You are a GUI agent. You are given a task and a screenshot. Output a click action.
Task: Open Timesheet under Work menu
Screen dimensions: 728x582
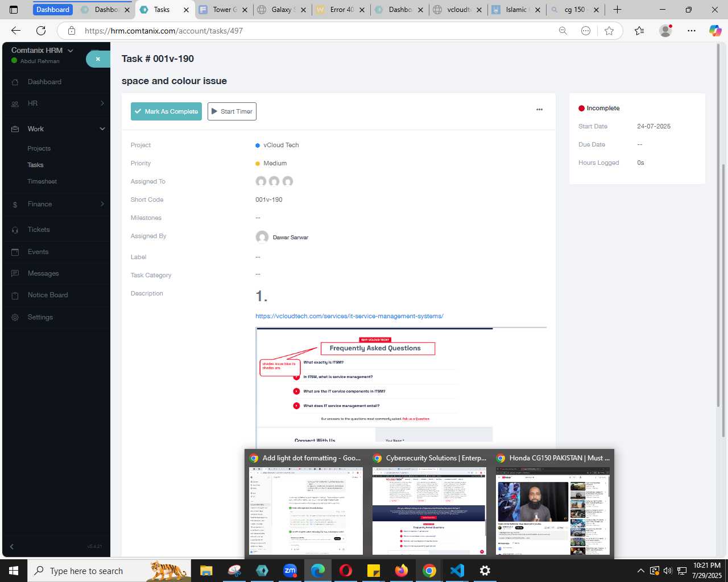point(42,182)
